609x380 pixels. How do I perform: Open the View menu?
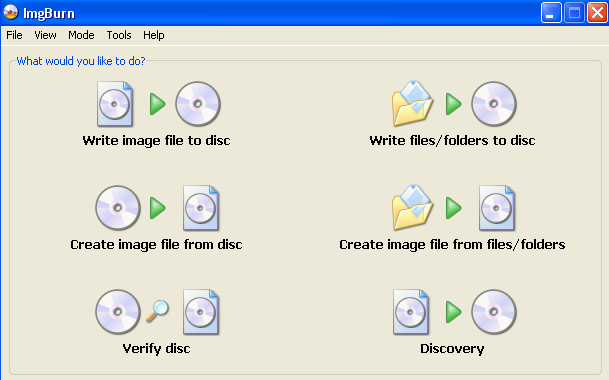pyautogui.click(x=45, y=35)
